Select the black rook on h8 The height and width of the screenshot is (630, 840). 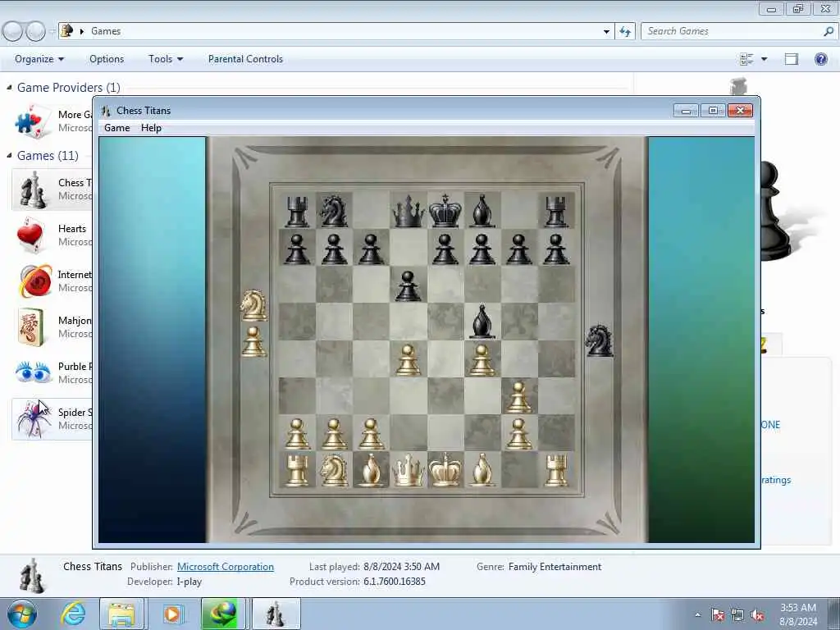pyautogui.click(x=555, y=211)
